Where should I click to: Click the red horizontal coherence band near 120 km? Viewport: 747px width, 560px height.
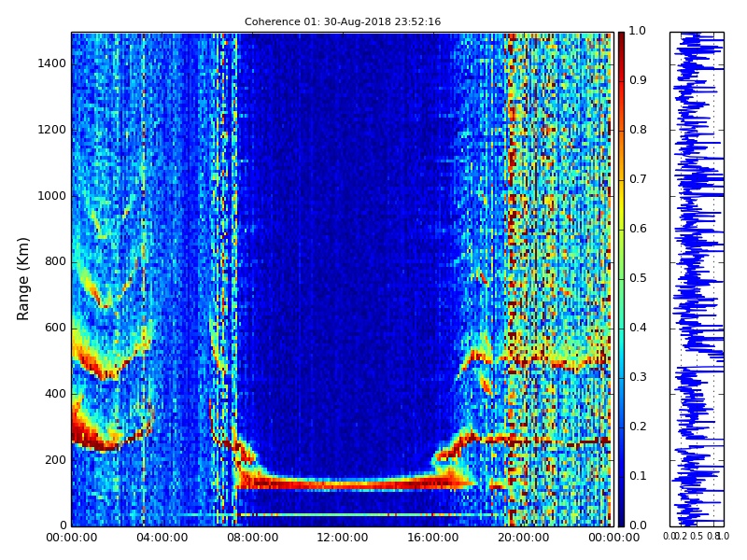point(353,483)
